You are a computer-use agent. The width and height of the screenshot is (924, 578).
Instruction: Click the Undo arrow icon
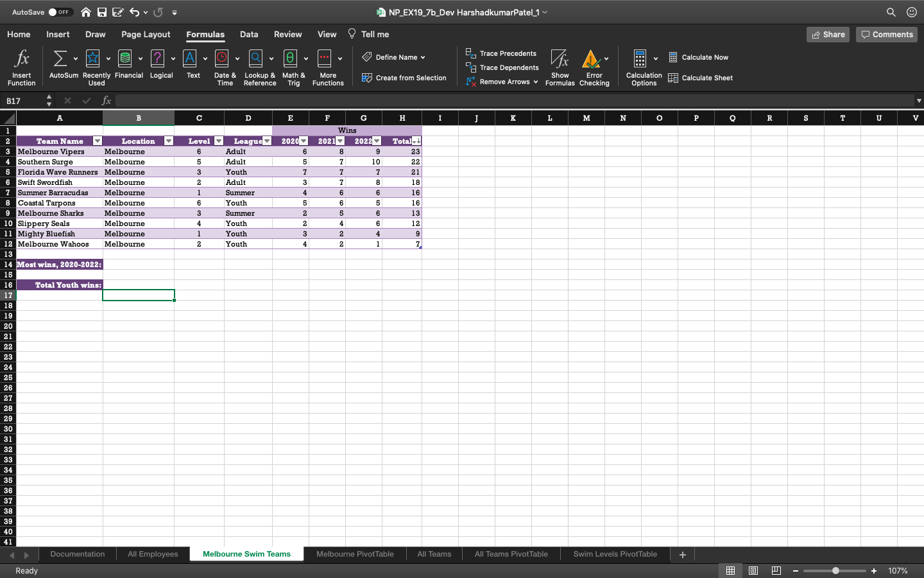coord(134,12)
